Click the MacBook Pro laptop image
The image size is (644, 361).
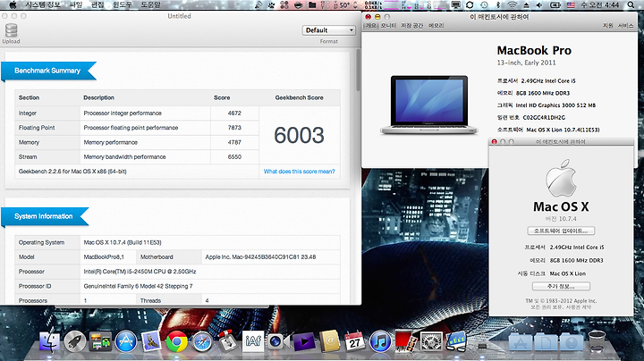tap(428, 105)
